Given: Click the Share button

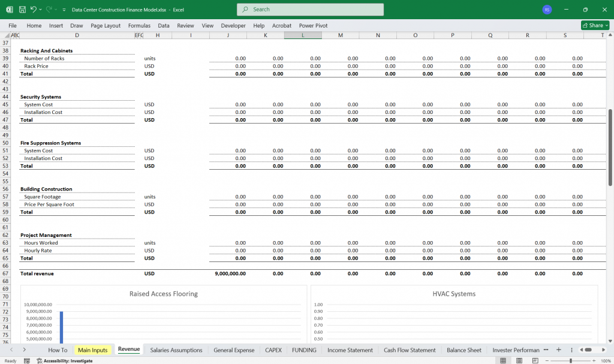Looking at the screenshot, I should 594,25.
